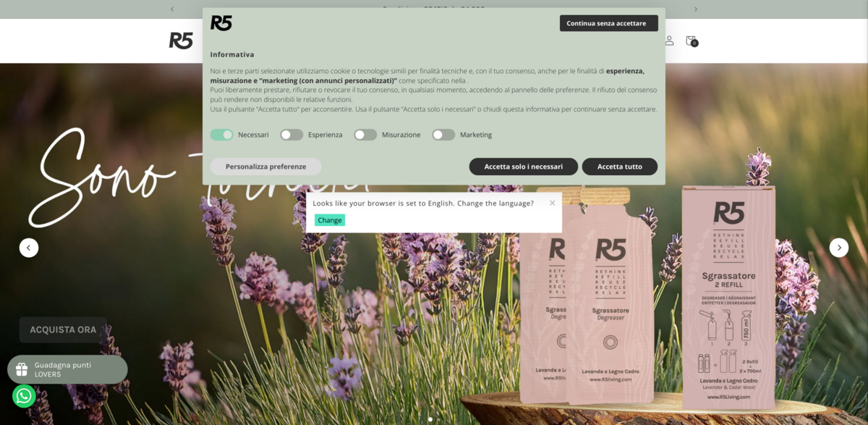Go to previous hero slide arrow

(29, 248)
